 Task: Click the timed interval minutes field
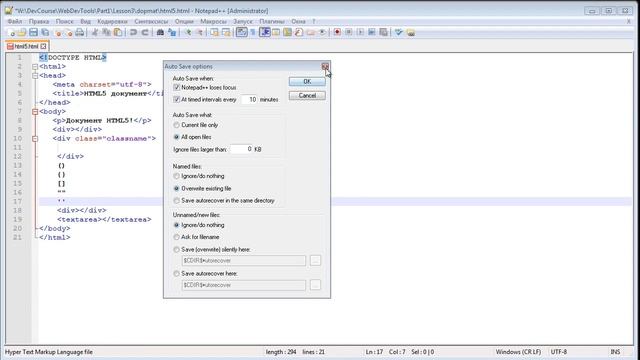tap(249, 99)
